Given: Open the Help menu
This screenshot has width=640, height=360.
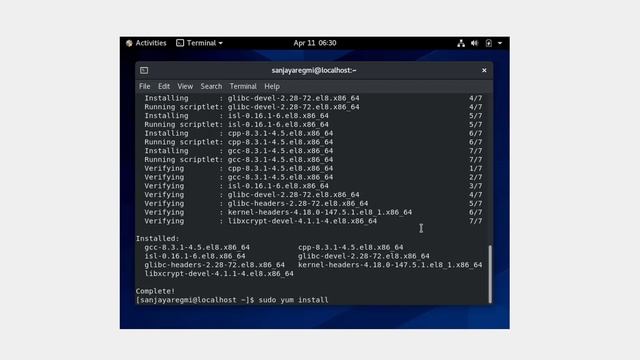Looking at the screenshot, I should (272, 86).
